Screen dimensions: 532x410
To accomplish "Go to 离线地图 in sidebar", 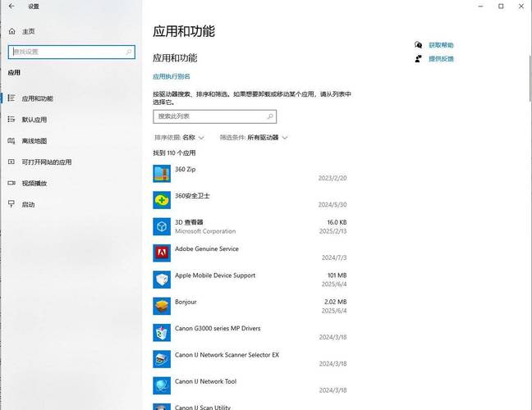I will tap(34, 141).
